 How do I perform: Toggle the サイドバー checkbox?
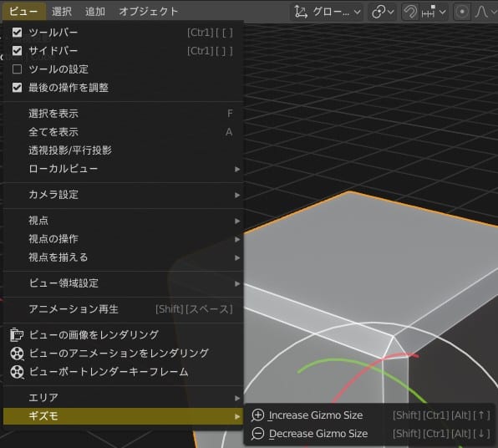point(17,50)
